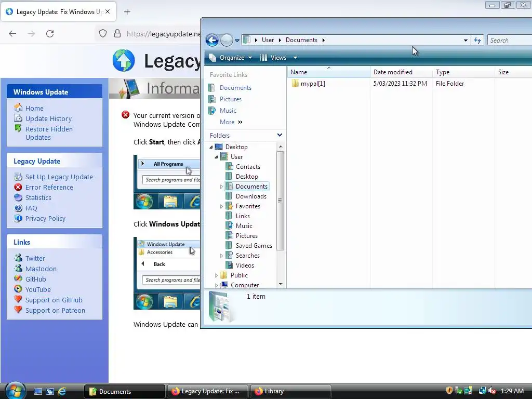Image resolution: width=532 pixels, height=399 pixels.
Task: Collapse Desktop tree node triangle
Action: coord(211,147)
